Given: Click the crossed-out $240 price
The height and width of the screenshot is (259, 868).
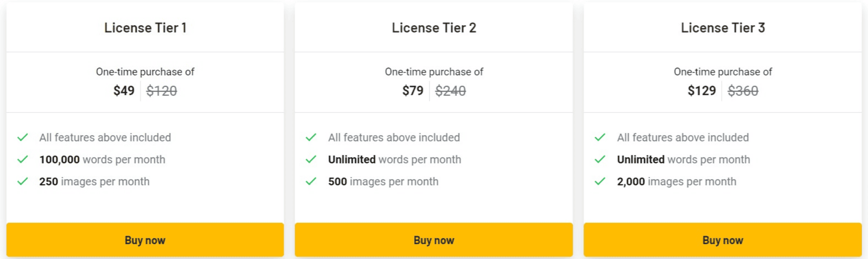Looking at the screenshot, I should tap(451, 91).
